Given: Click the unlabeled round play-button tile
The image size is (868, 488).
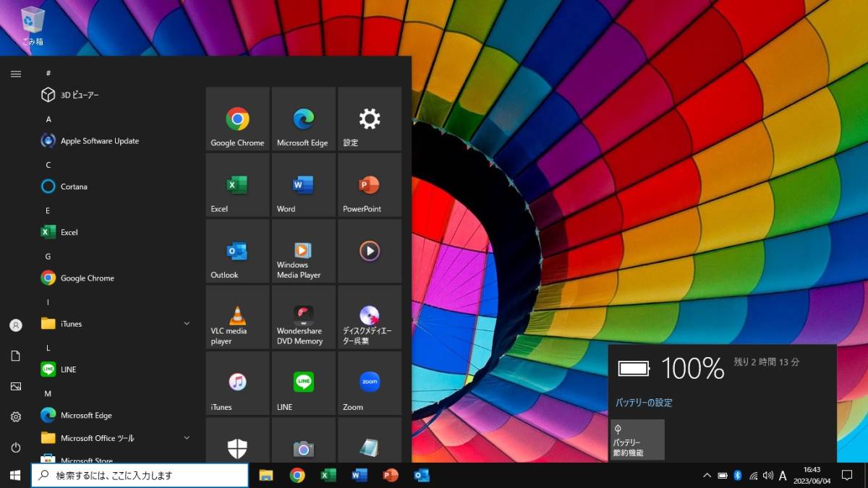Looking at the screenshot, I should (370, 252).
